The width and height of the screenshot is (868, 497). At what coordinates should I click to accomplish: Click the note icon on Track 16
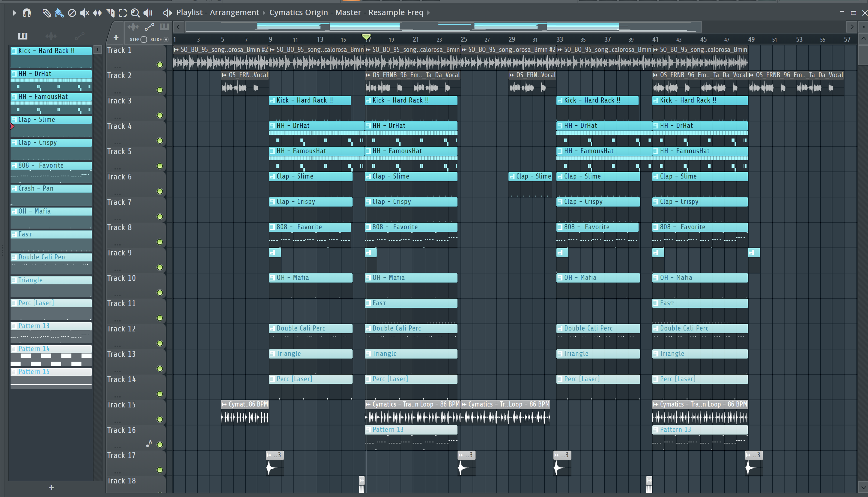149,443
